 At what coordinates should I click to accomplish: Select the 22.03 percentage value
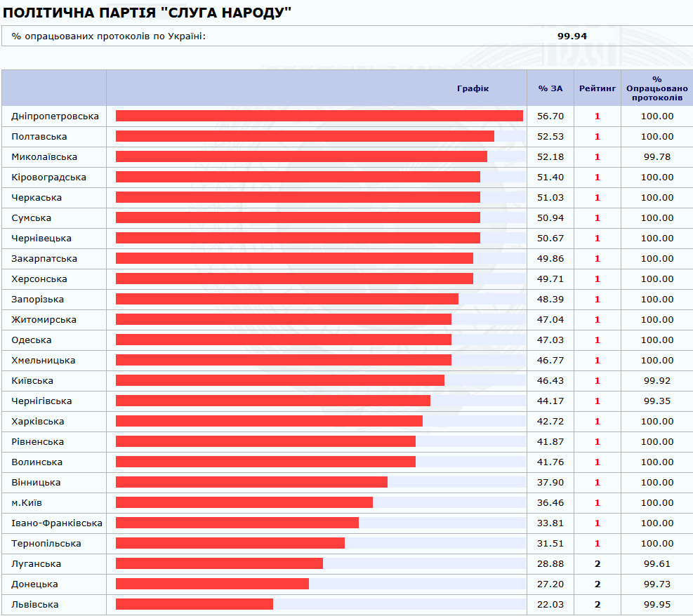(x=550, y=603)
